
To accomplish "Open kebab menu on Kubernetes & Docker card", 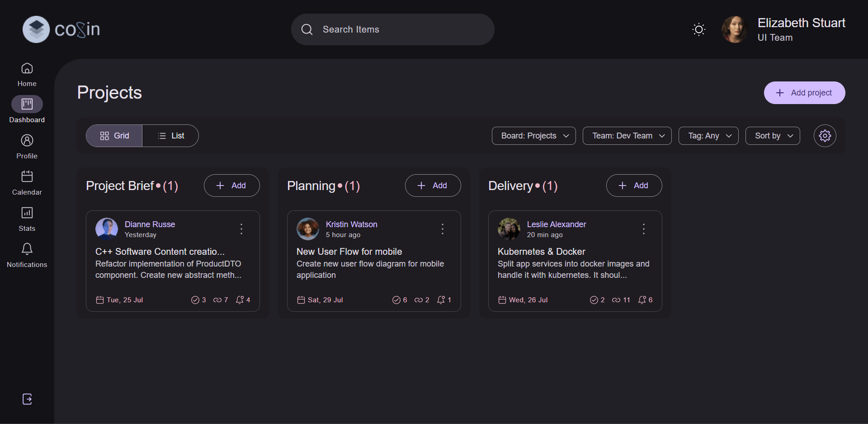I will [643, 229].
